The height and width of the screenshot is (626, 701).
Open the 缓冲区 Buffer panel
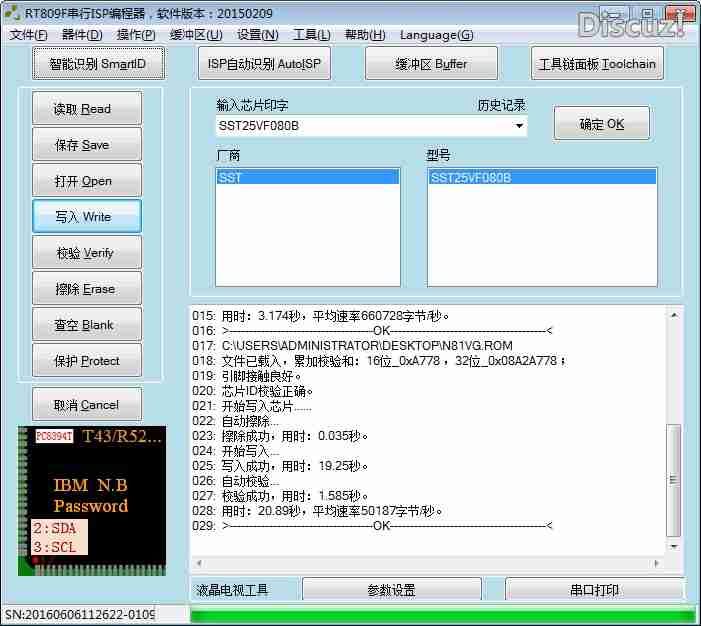(x=431, y=63)
